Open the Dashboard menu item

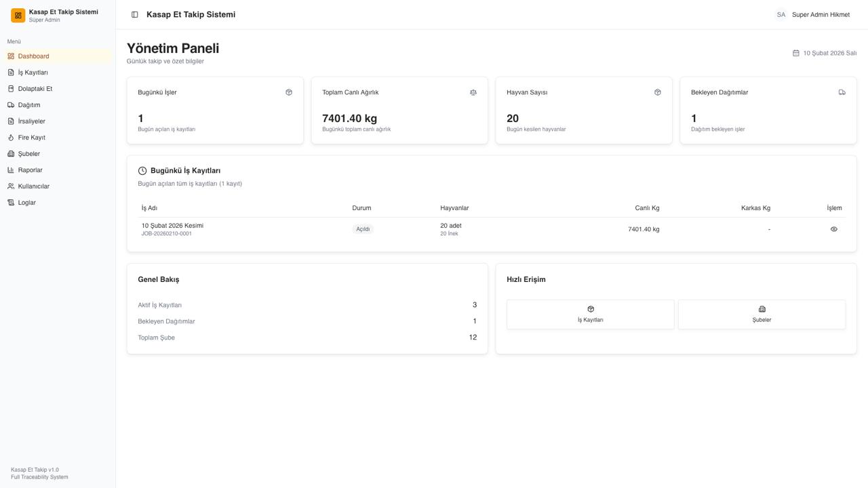pyautogui.click(x=33, y=56)
